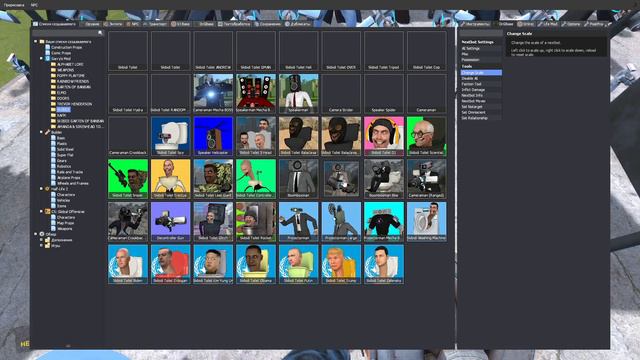Screen dimensions: 640x360
Task: Select the Skibidi Toilet Sniper icon
Action: pyautogui.click(x=128, y=179)
